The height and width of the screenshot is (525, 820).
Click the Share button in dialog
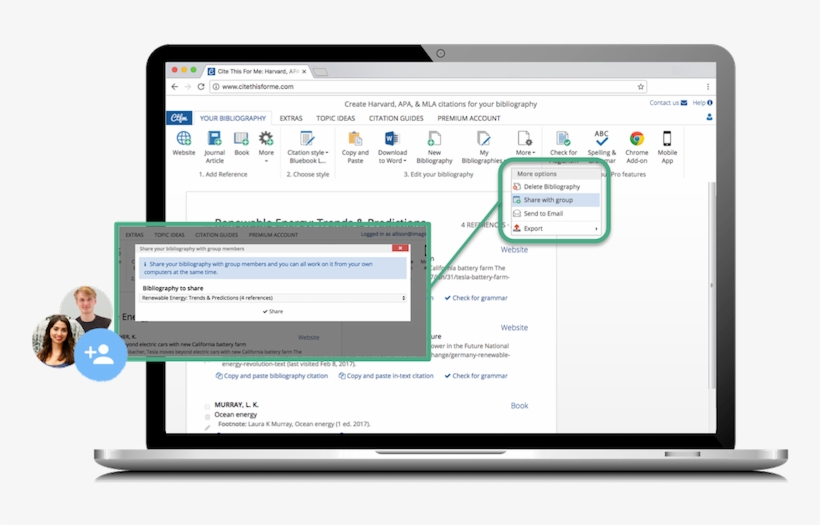(273, 311)
